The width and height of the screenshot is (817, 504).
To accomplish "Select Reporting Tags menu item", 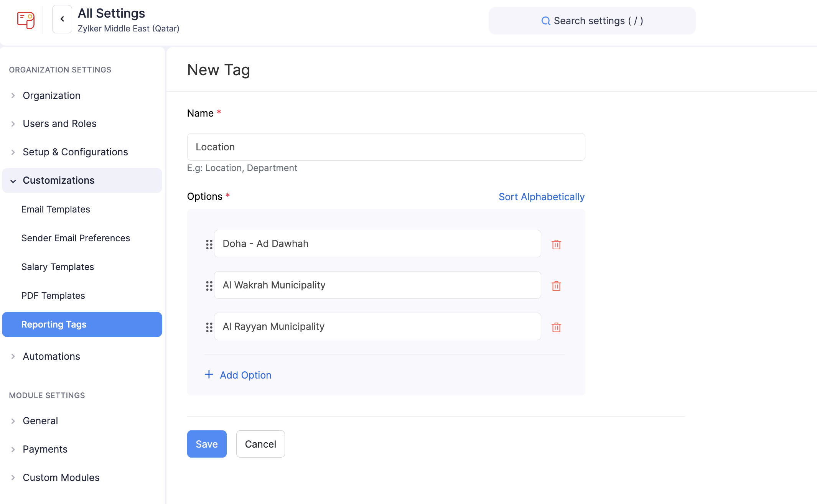I will (x=54, y=324).
